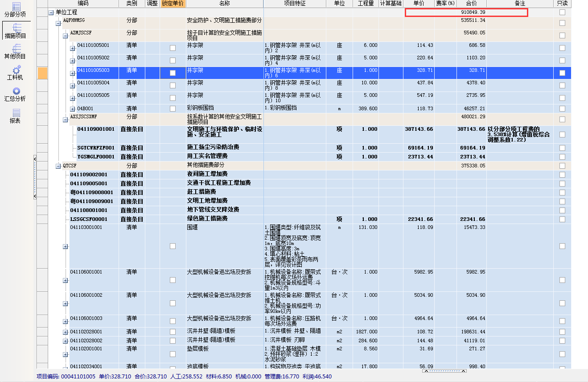Screen dimensions: 588x382
Task: Click the 编码 column header
Action: (x=83, y=4)
